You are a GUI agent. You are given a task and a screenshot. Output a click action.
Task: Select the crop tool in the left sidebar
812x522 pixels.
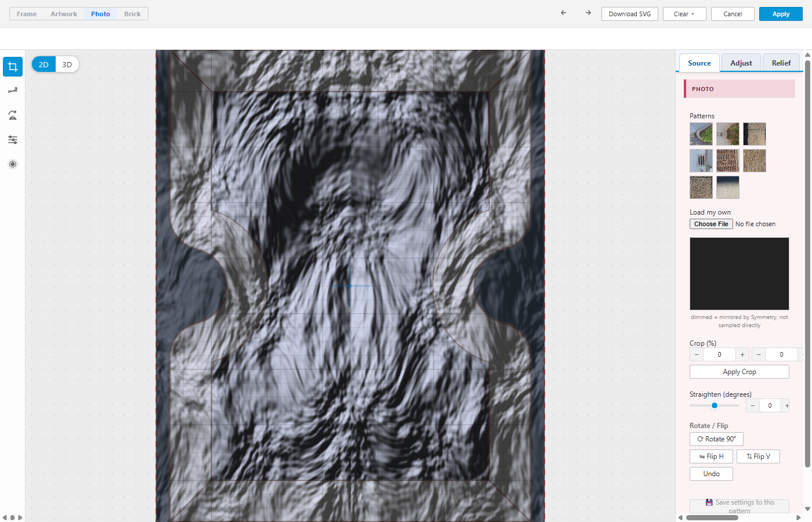13,67
